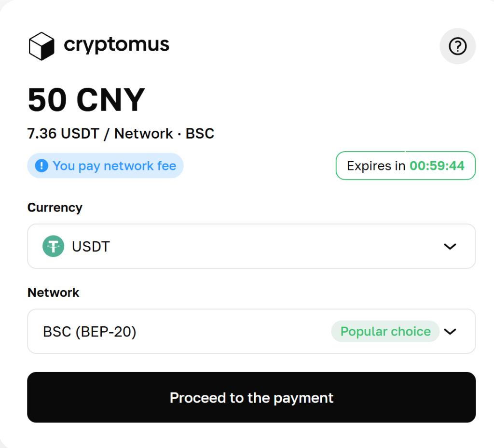Viewport: 494px width, 448px height.
Task: Click the You pay network fee badge
Action: point(105,166)
